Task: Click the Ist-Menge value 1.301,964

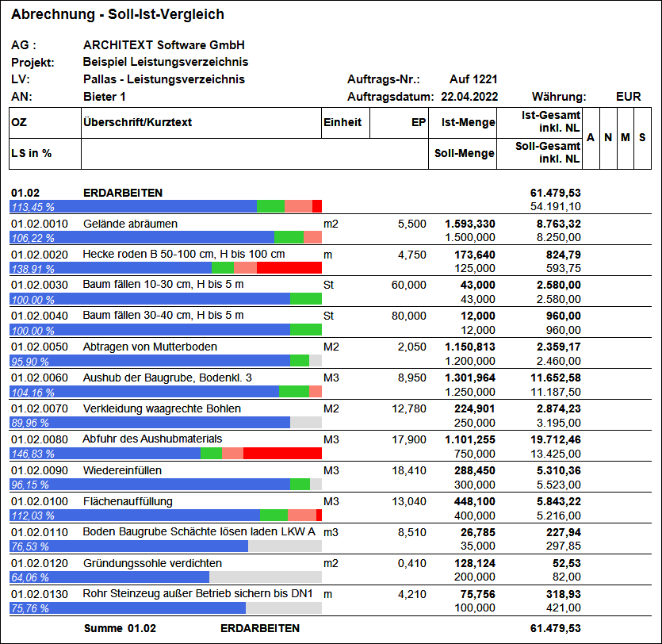Action: click(x=470, y=378)
